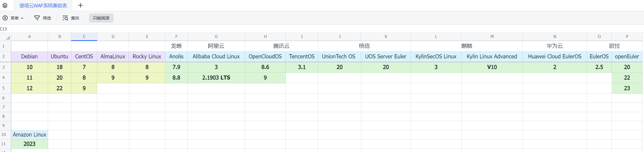Click the KylinSecOS Linux cell
The image size is (644, 152).
click(436, 56)
